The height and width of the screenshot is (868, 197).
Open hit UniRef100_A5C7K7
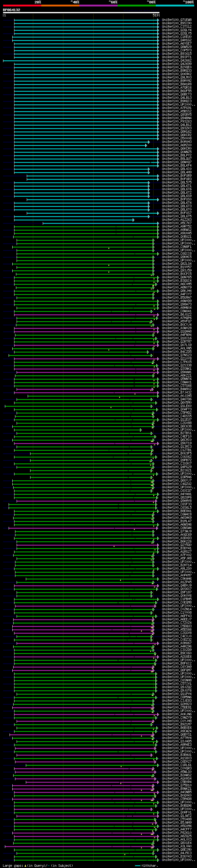click(x=176, y=223)
